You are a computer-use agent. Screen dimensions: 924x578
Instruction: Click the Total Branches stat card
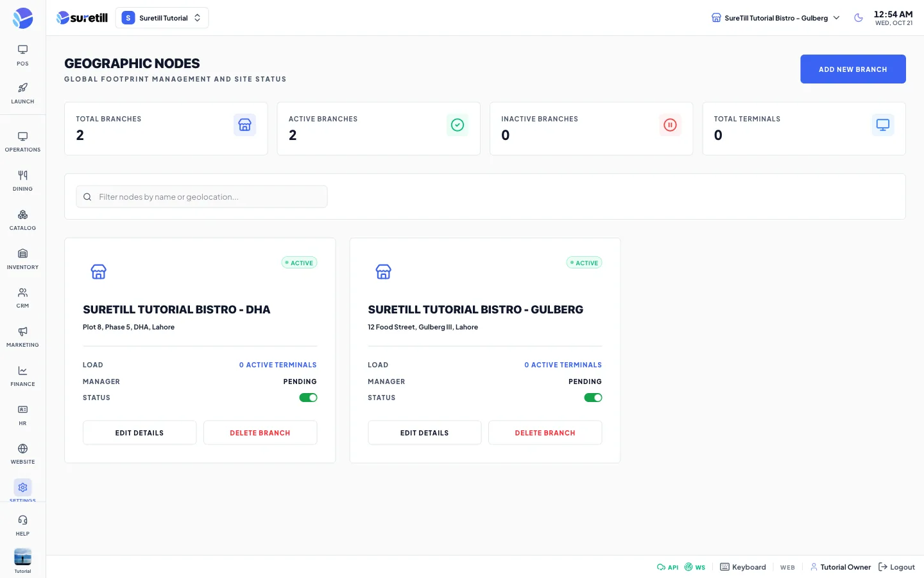166,128
